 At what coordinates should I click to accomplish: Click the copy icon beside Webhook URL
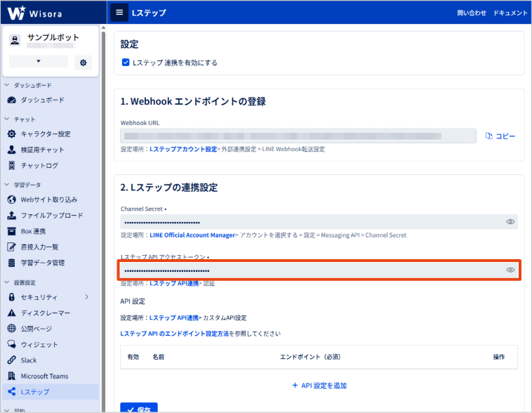(489, 136)
